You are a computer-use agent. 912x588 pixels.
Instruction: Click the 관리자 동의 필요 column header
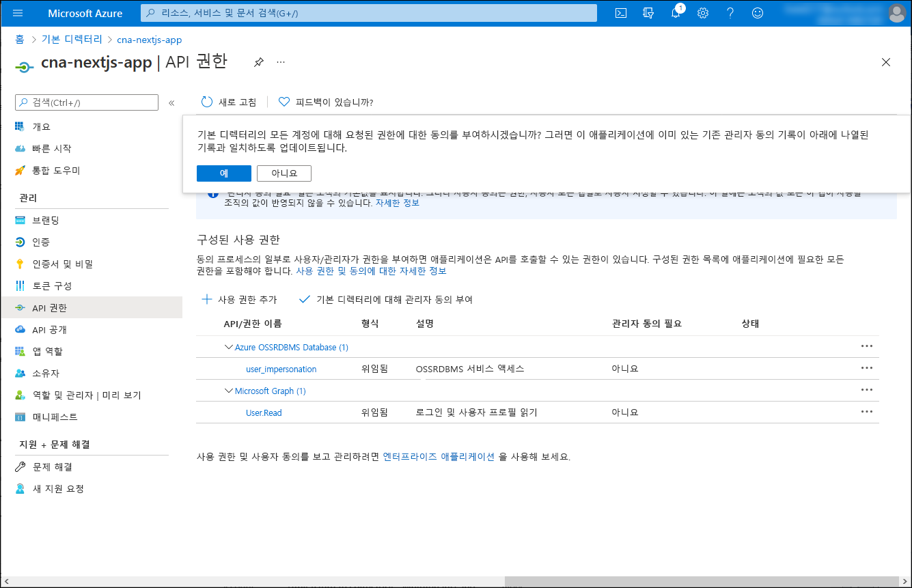point(647,324)
